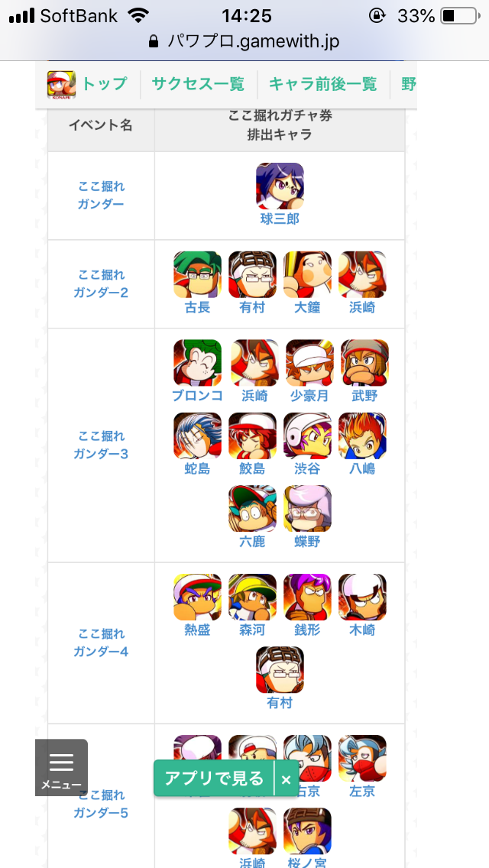Tap the アプリで見る button
This screenshot has width=489, height=868.
[214, 779]
